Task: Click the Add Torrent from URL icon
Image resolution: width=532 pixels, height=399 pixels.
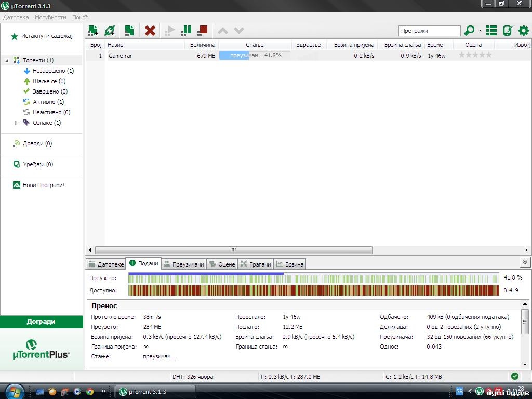Action: [110, 31]
